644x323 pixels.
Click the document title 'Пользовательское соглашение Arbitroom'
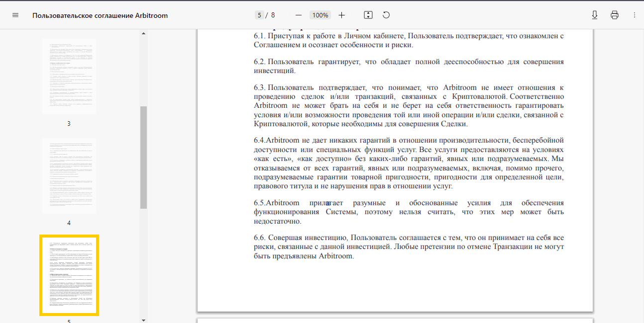coord(100,15)
